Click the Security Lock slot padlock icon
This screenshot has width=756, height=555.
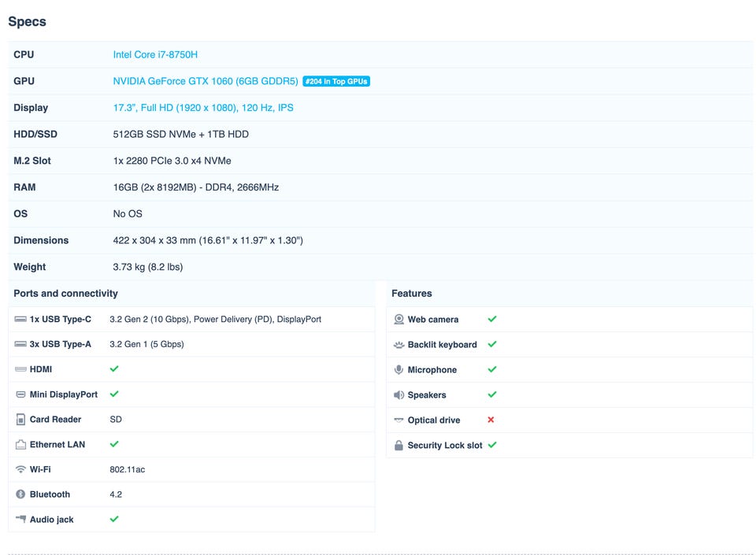[x=398, y=445]
